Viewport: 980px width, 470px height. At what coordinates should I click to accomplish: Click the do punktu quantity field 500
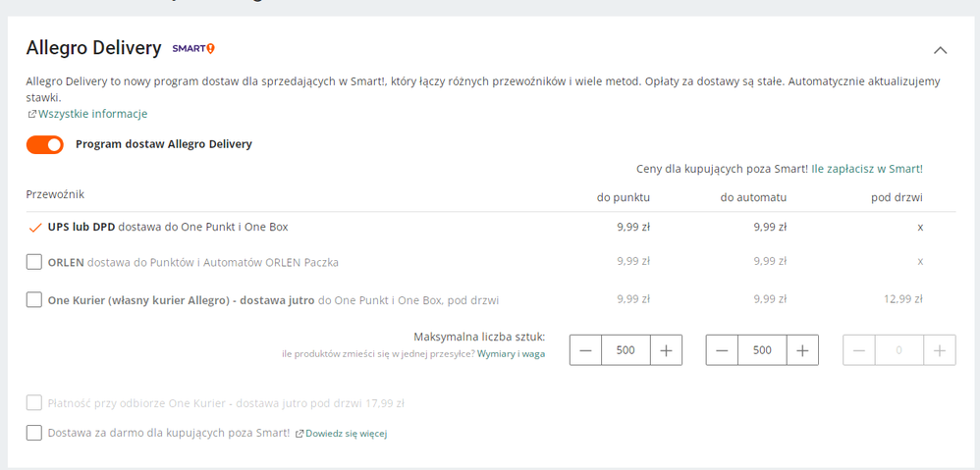(x=626, y=350)
